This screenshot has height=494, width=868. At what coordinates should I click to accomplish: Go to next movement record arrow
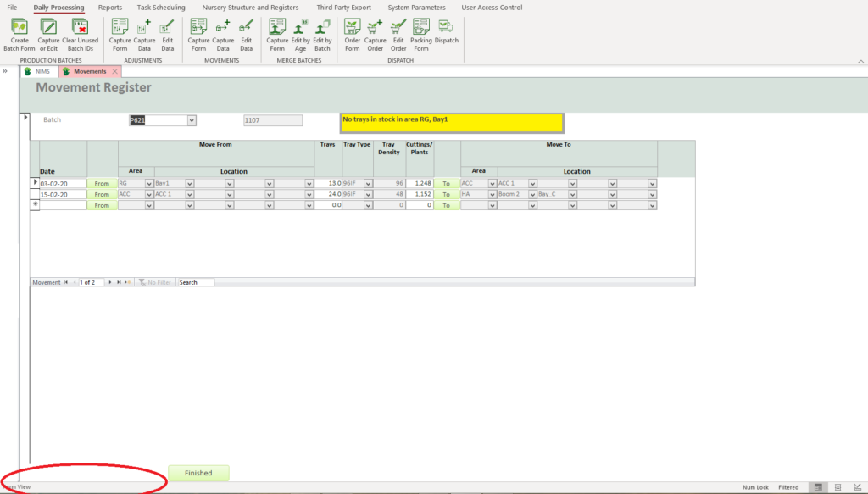coord(110,282)
